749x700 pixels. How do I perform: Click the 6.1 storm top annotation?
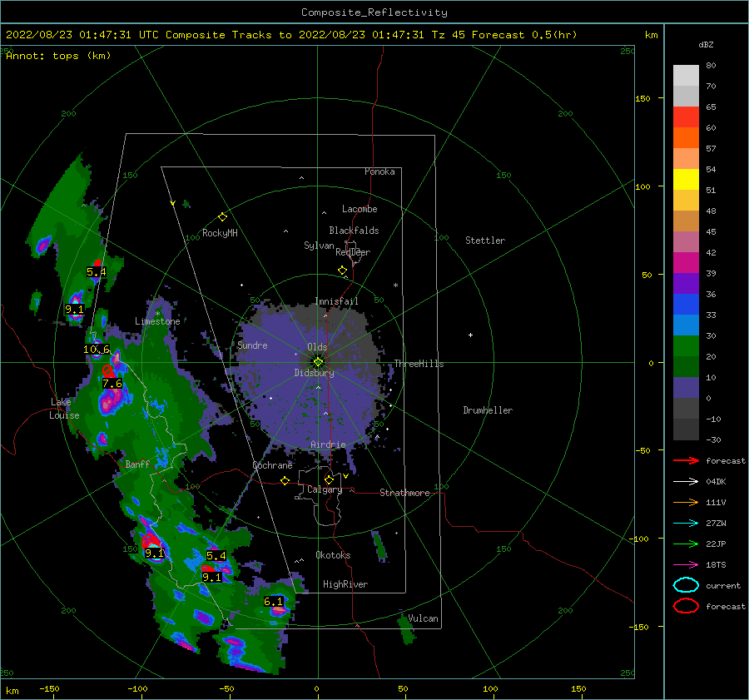coord(274,601)
